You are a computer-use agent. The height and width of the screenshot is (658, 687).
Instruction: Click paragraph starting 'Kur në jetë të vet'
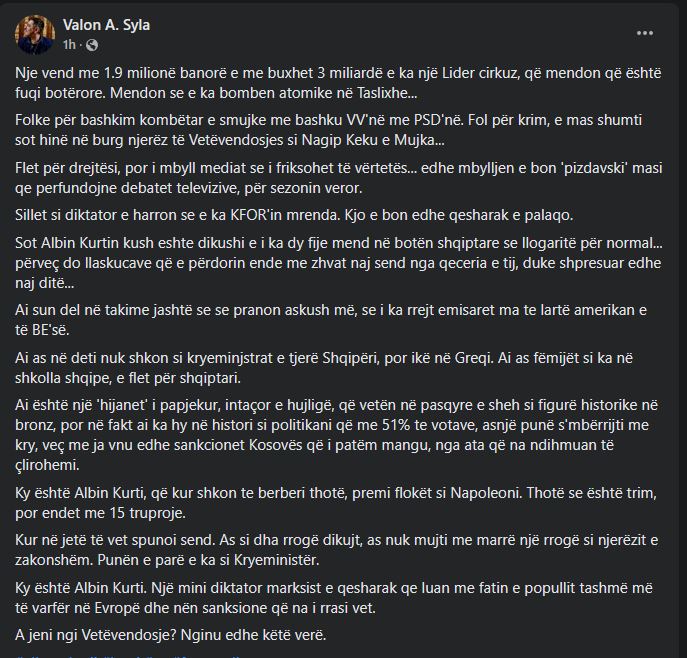point(336,550)
